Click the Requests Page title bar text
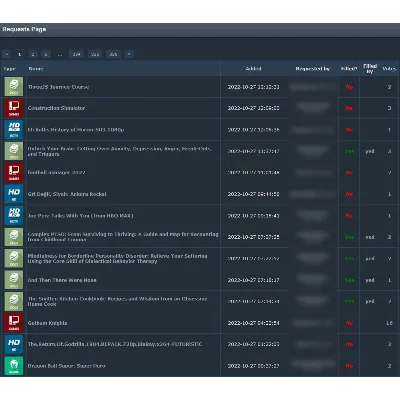The image size is (400, 400). tap(24, 29)
